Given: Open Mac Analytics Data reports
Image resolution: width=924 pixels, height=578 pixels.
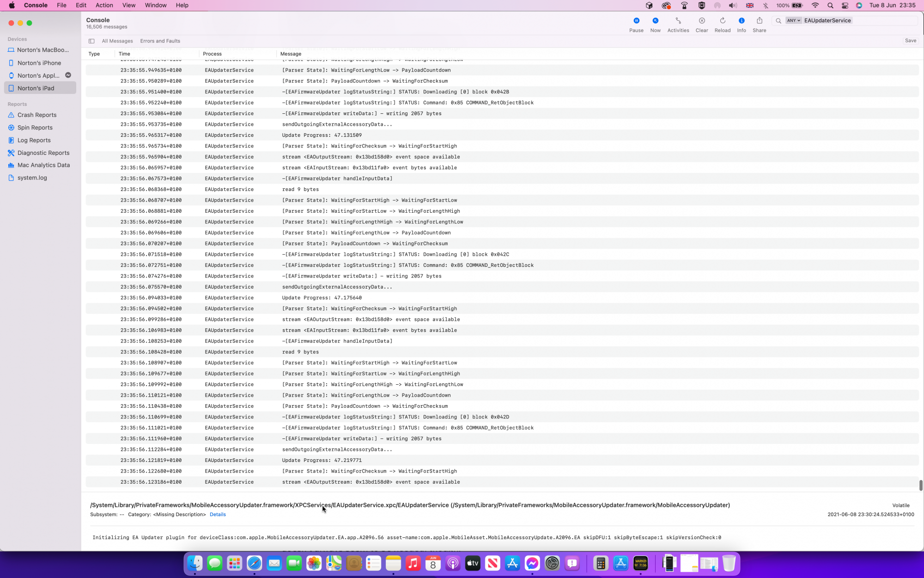Looking at the screenshot, I should pyautogui.click(x=43, y=165).
